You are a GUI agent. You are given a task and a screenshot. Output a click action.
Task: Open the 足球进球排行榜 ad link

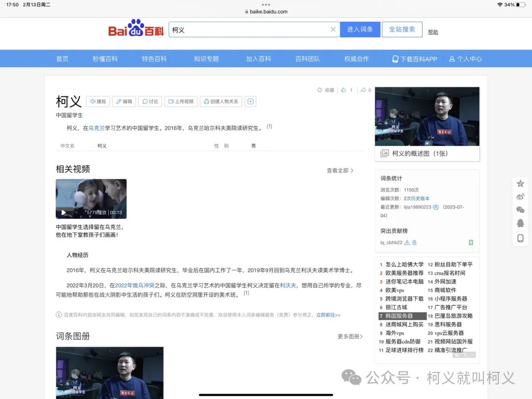404,350
